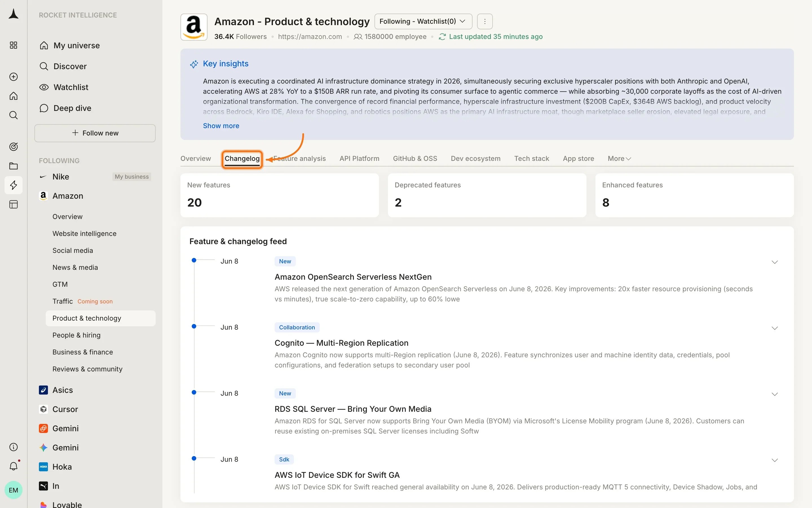
Task: Click the plus circle icon in left rail
Action: [x=14, y=76]
